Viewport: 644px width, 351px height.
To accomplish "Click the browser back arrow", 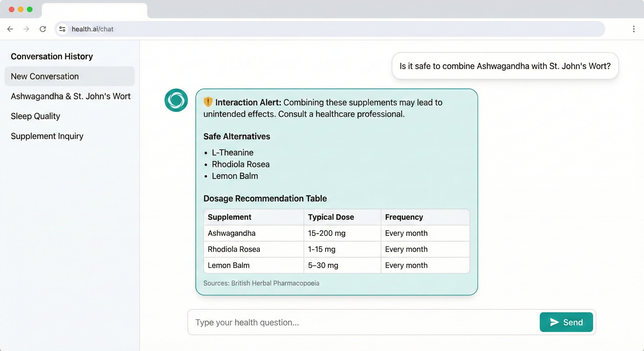I will [10, 29].
